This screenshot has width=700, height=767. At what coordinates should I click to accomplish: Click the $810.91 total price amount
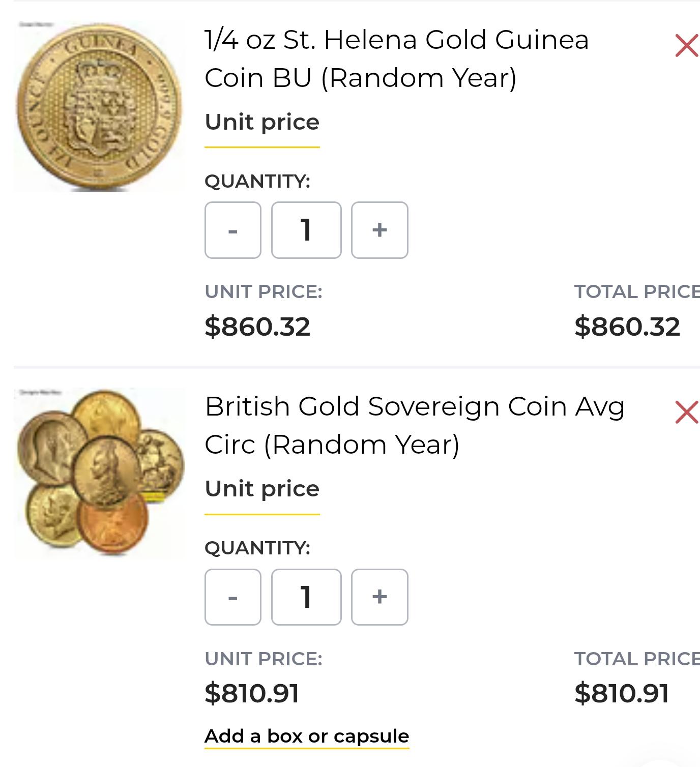(621, 693)
